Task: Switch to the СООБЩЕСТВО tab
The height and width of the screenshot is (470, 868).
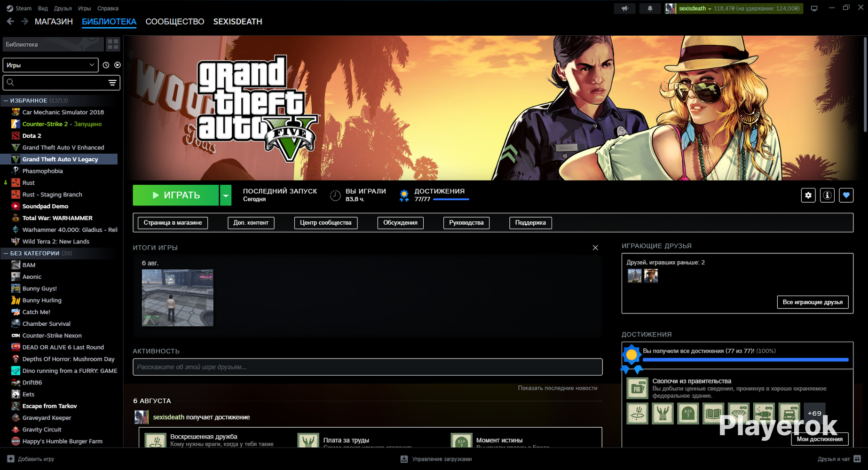Action: (x=175, y=22)
